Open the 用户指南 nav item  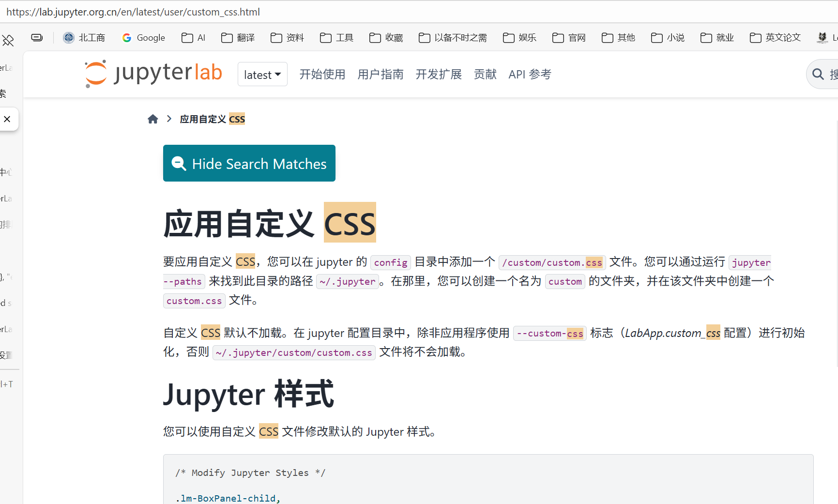pos(381,74)
